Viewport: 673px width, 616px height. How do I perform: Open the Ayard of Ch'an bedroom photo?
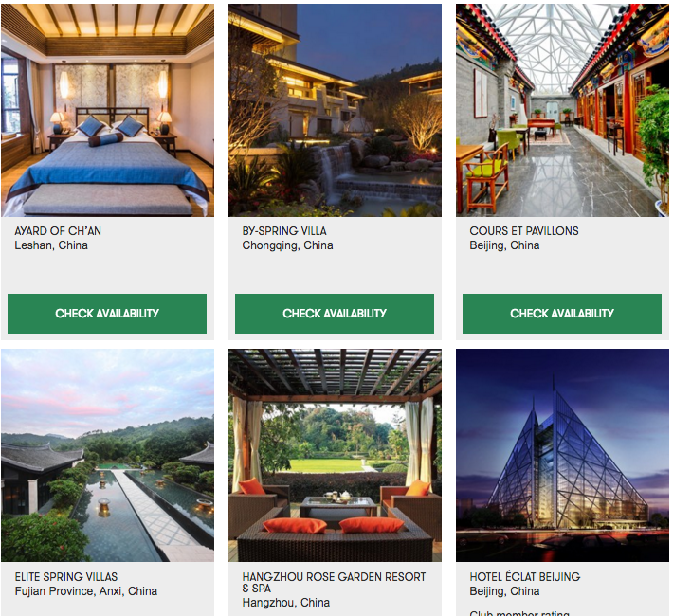point(107,110)
